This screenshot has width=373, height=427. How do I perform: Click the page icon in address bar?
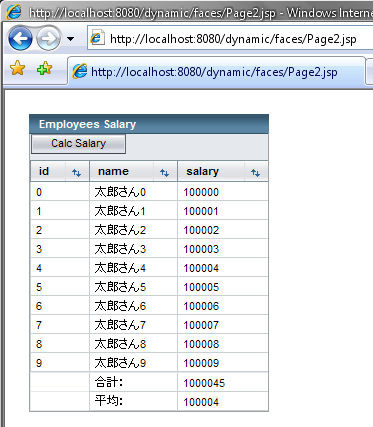pyautogui.click(x=97, y=39)
